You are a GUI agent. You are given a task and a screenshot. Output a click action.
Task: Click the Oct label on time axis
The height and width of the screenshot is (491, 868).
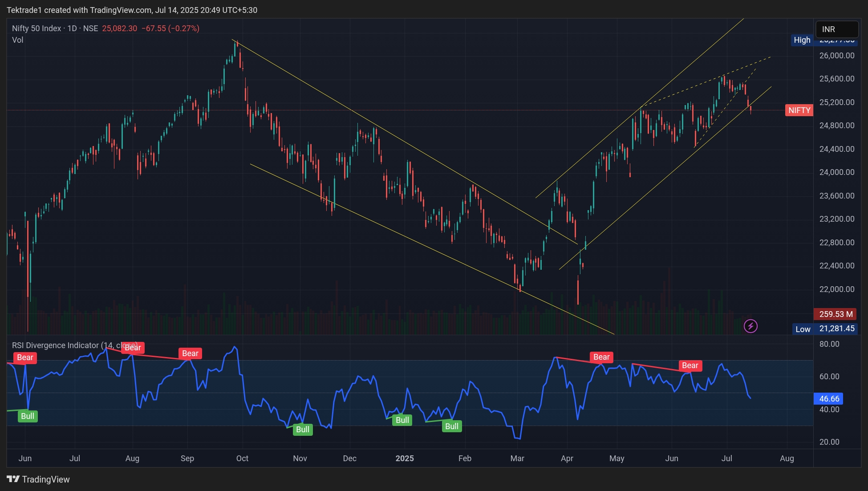(242, 459)
